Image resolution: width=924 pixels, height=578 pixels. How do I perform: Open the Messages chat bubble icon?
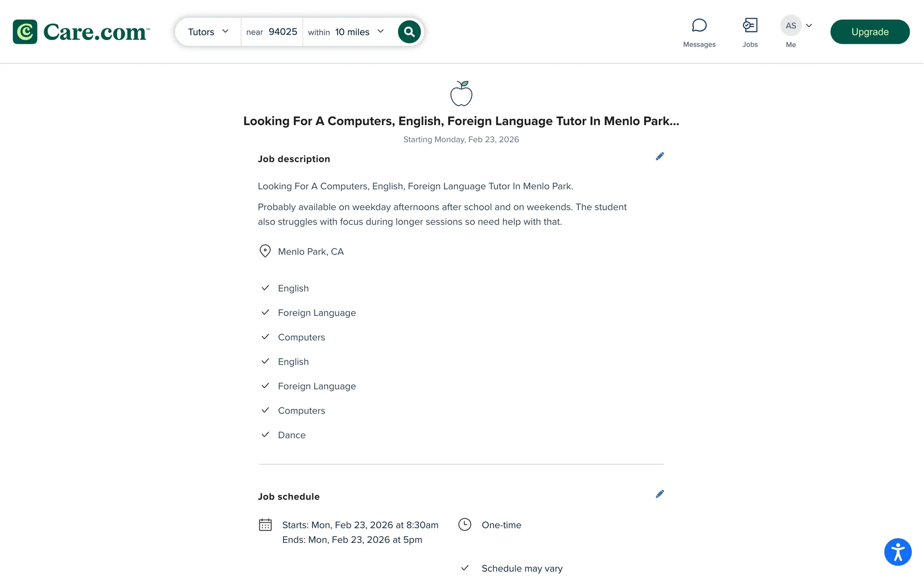699,26
